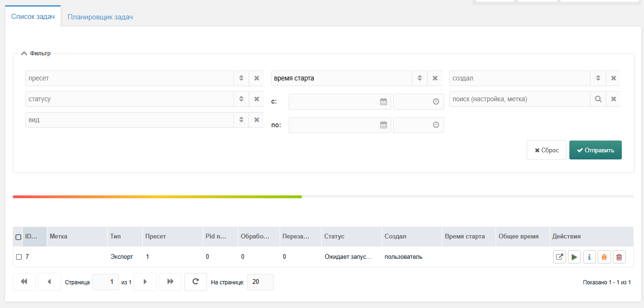Click the search magnifier icon
The image size is (644, 308).
click(x=598, y=99)
